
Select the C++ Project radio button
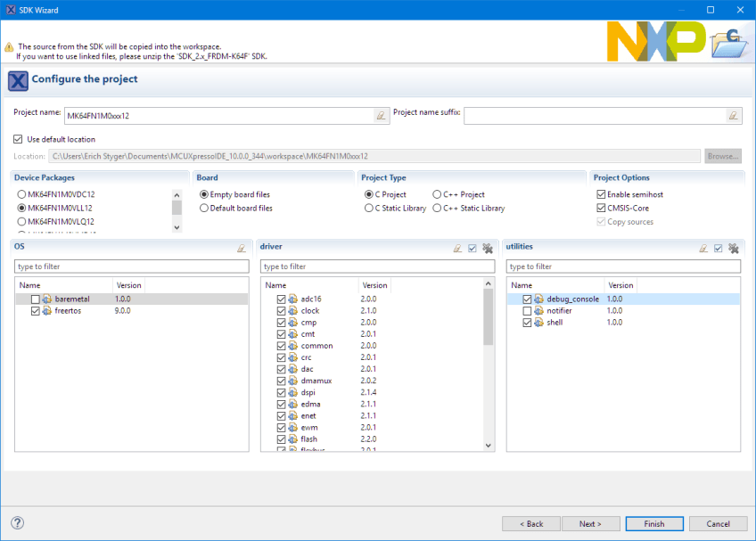coord(438,194)
